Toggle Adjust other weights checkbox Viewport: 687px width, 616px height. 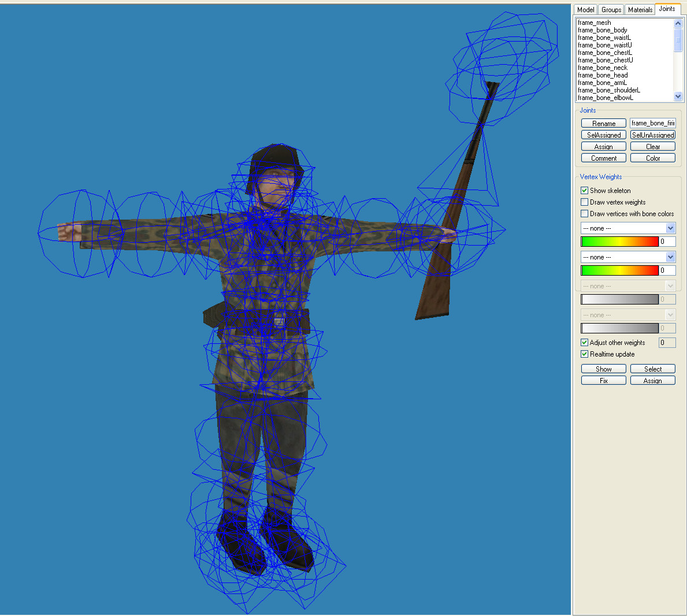click(x=584, y=342)
